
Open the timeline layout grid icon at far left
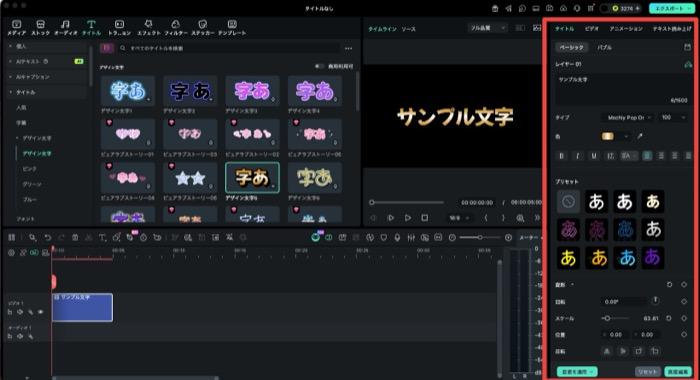(x=12, y=238)
